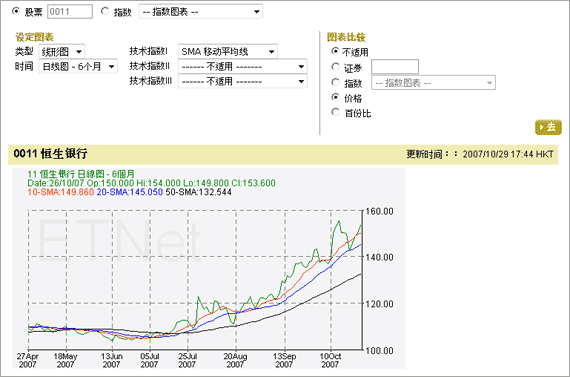Select 指数 radio in chart comparison
This screenshot has width=570, height=377.
click(x=335, y=82)
